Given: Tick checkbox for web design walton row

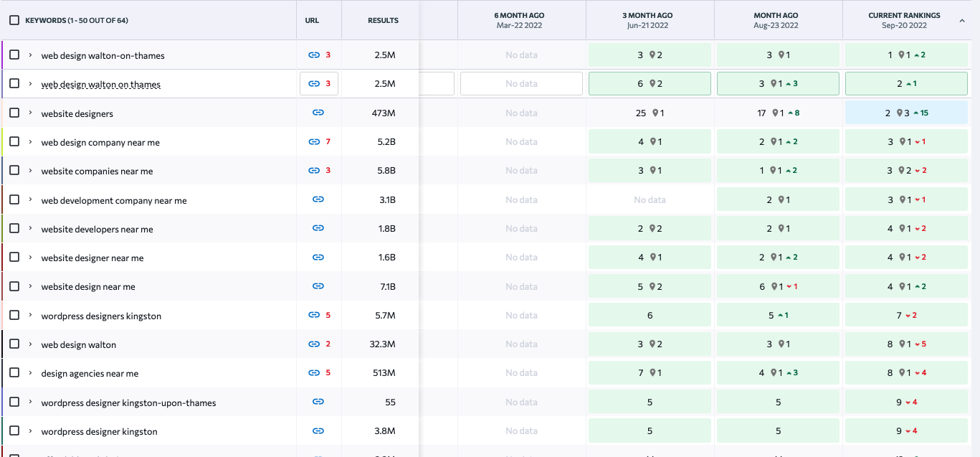Looking at the screenshot, I should tap(14, 344).
